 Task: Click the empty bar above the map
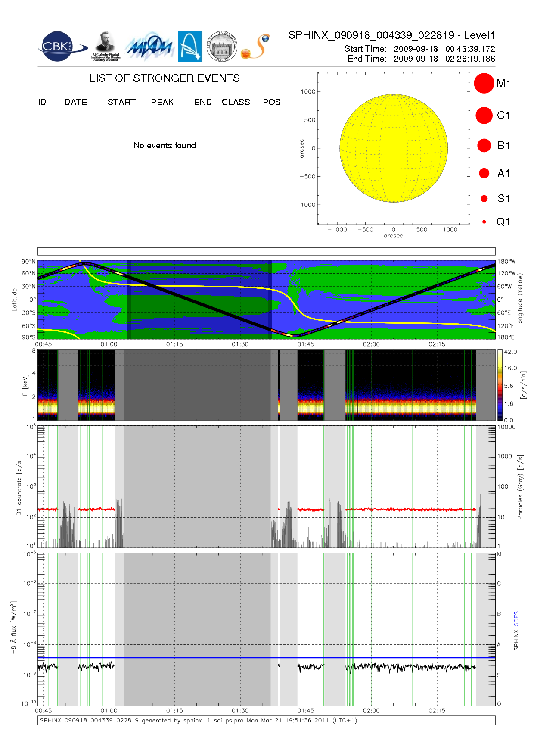pos(266,251)
